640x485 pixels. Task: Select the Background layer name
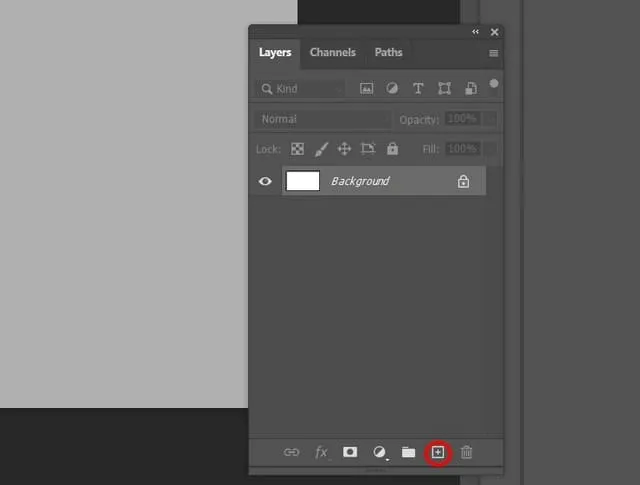point(360,181)
